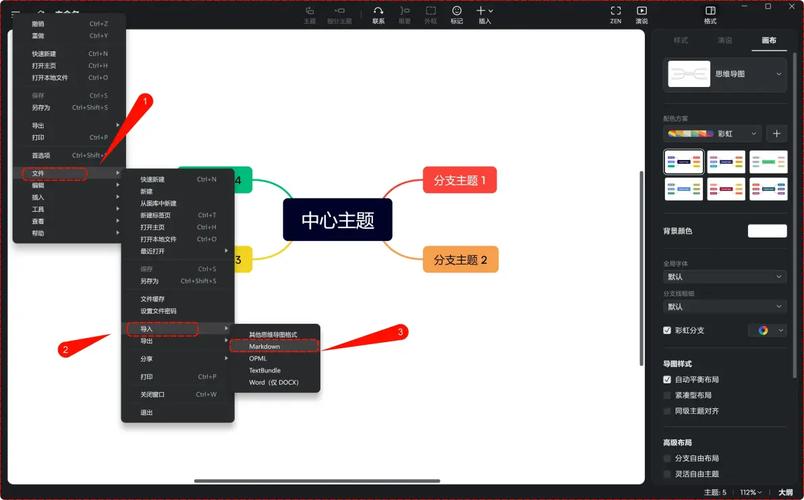804x500 pixels.
Task: Choose Word (仅 DOCX) import option
Action: click(x=274, y=383)
